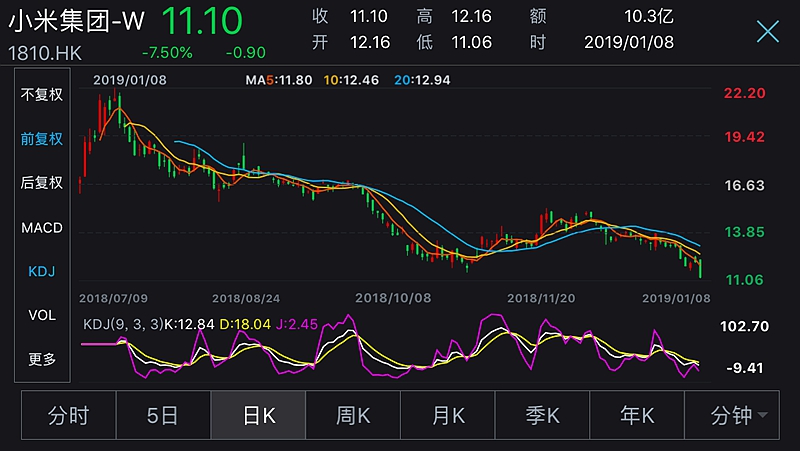Switch to 季K quarterly candlestick tab

click(542, 415)
